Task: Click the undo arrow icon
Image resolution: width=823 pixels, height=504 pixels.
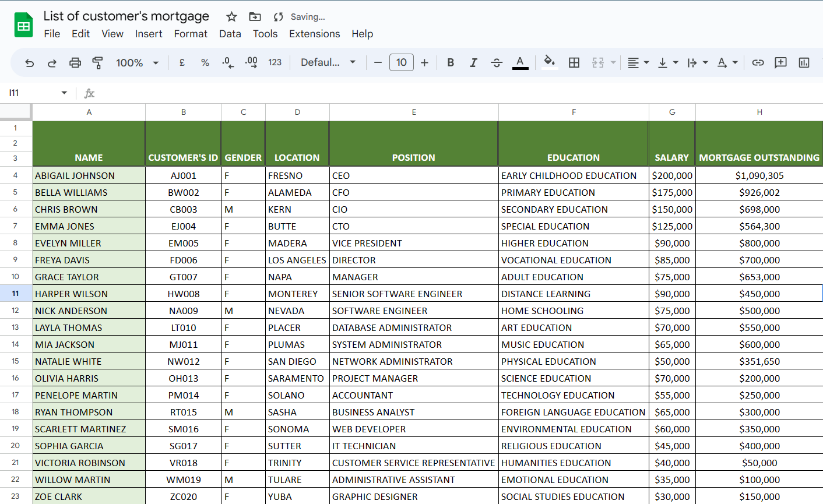Action: [x=29, y=63]
